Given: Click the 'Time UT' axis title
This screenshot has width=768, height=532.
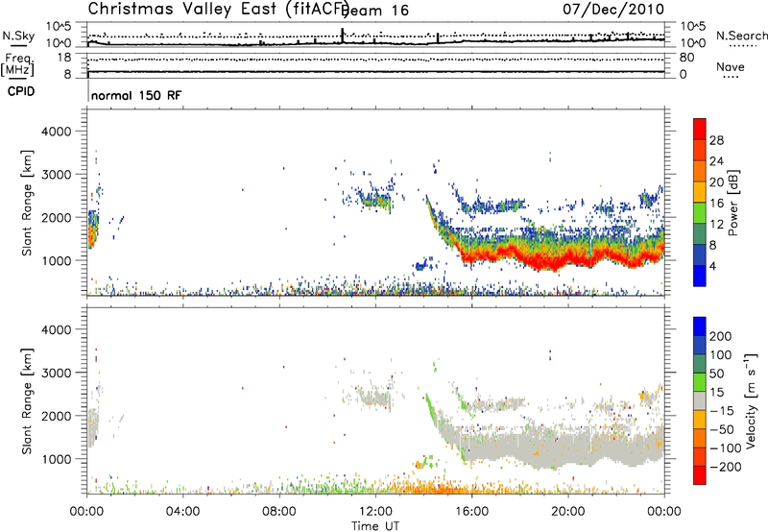Looking at the screenshot, I should (375, 526).
